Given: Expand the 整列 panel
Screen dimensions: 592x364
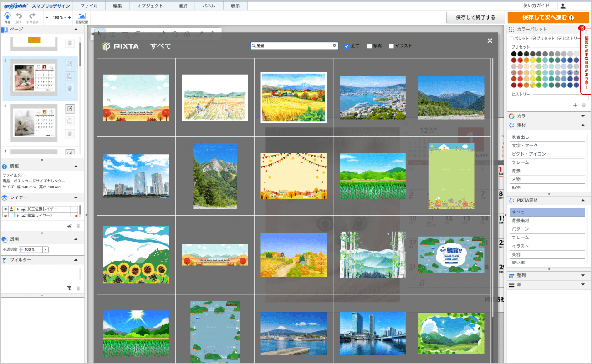Looking at the screenshot, I should pos(583,276).
